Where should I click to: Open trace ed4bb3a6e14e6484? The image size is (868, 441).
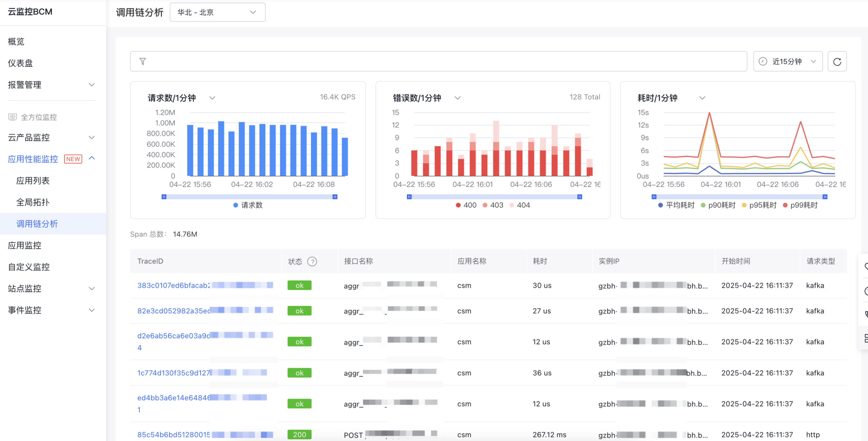tap(174, 398)
